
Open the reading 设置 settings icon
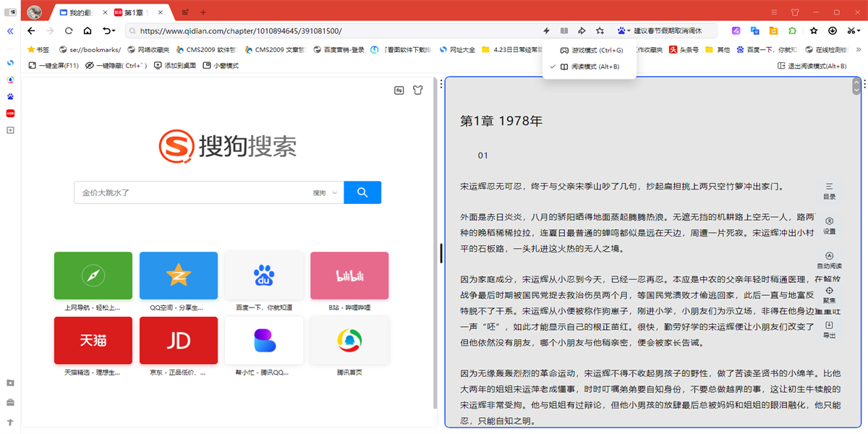[829, 226]
